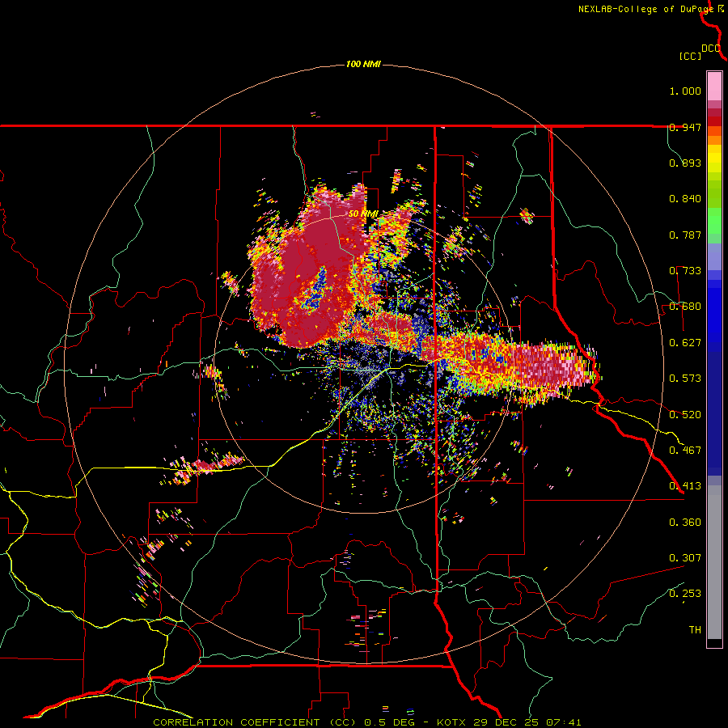The height and width of the screenshot is (728, 728).
Task: Click the [CC] color bar unit label
Action: coord(690,56)
